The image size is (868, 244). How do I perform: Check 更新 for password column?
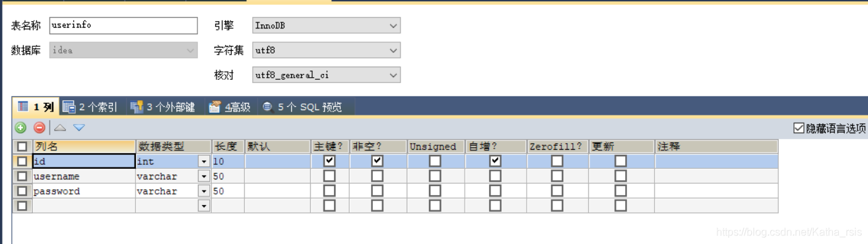click(620, 191)
